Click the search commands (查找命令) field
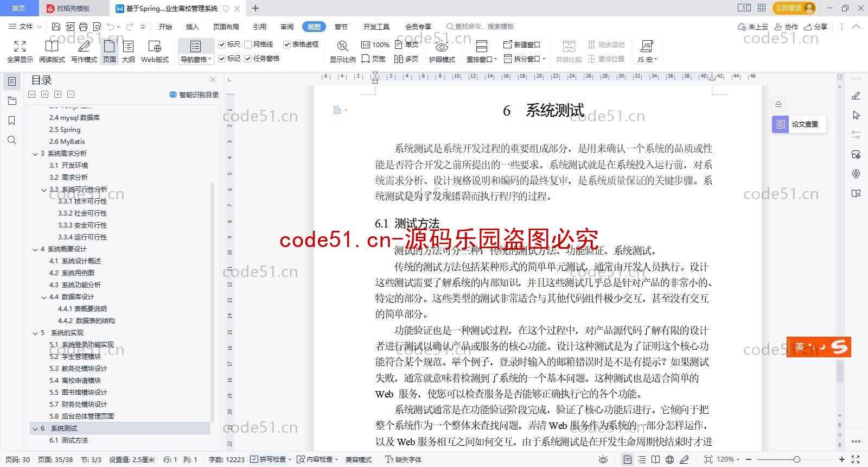This screenshot has height=467, width=868. pyautogui.click(x=480, y=27)
